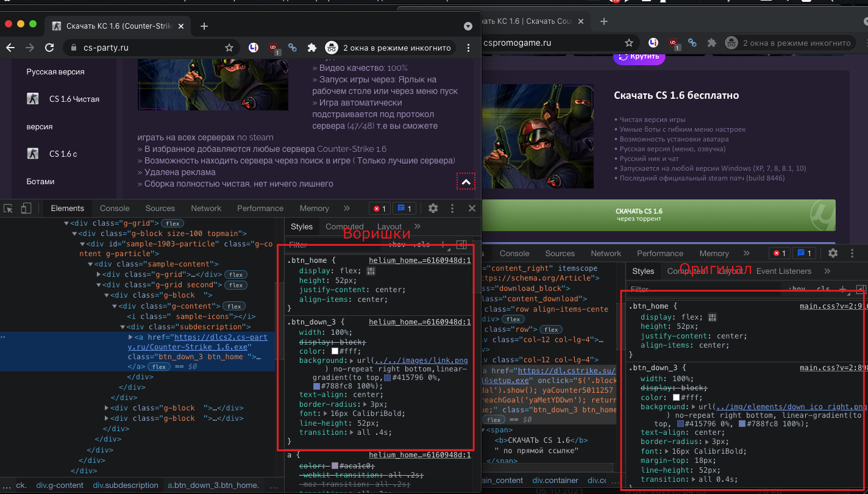868x494 pixels.
Task: Toggle the device toolbar in left DevTools
Action: pos(26,209)
